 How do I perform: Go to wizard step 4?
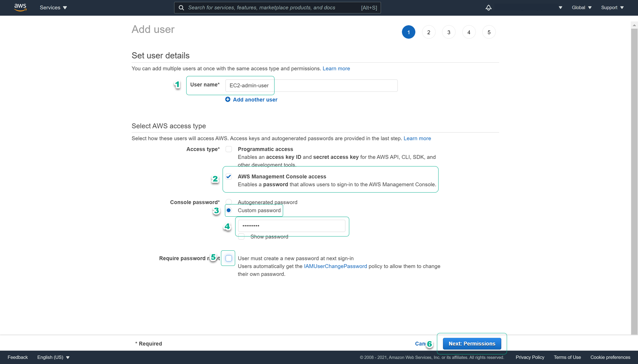469,32
